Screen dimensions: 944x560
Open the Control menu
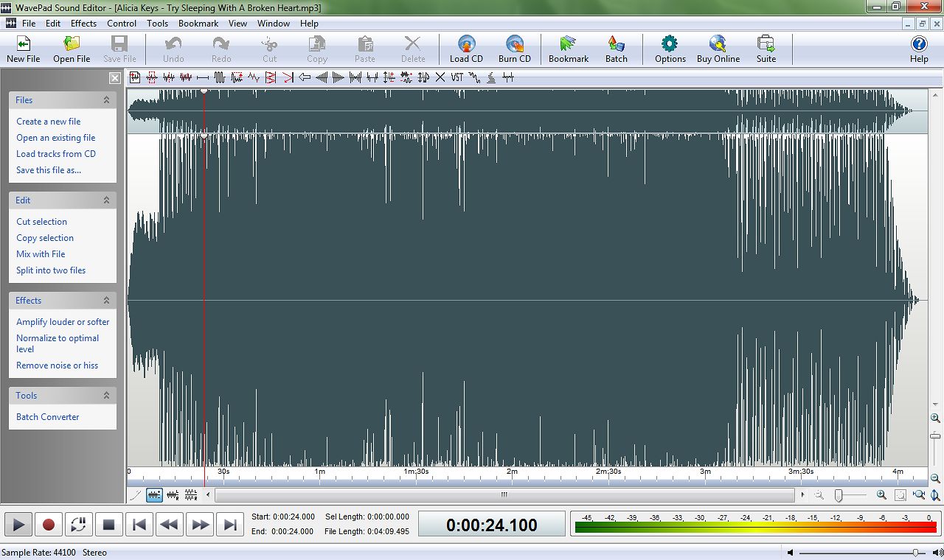pyautogui.click(x=121, y=23)
